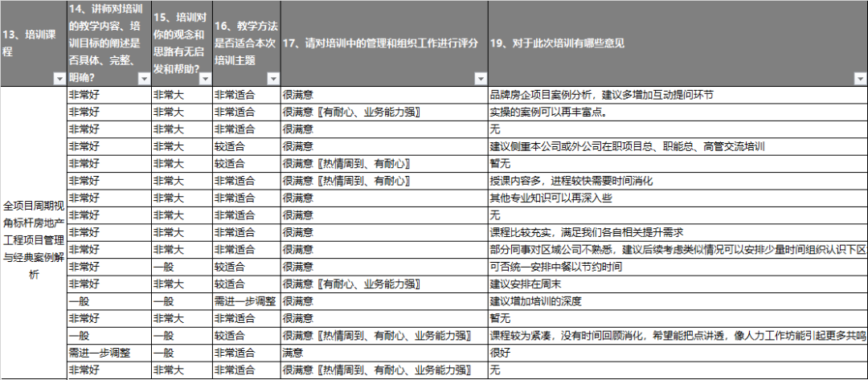The height and width of the screenshot is (380, 868).
Task: Click cell 授课内容多，进程较快需要时间消化
Action: pos(678,181)
